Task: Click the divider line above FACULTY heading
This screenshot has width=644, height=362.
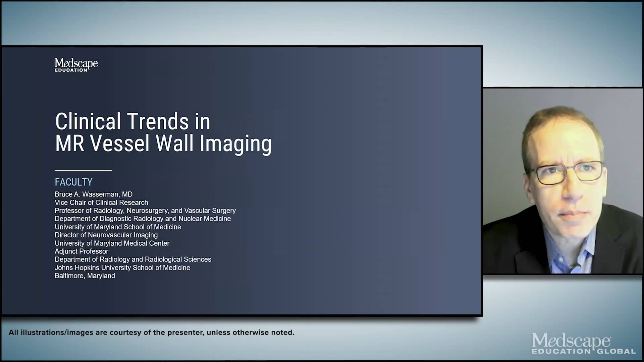Action: pyautogui.click(x=83, y=171)
